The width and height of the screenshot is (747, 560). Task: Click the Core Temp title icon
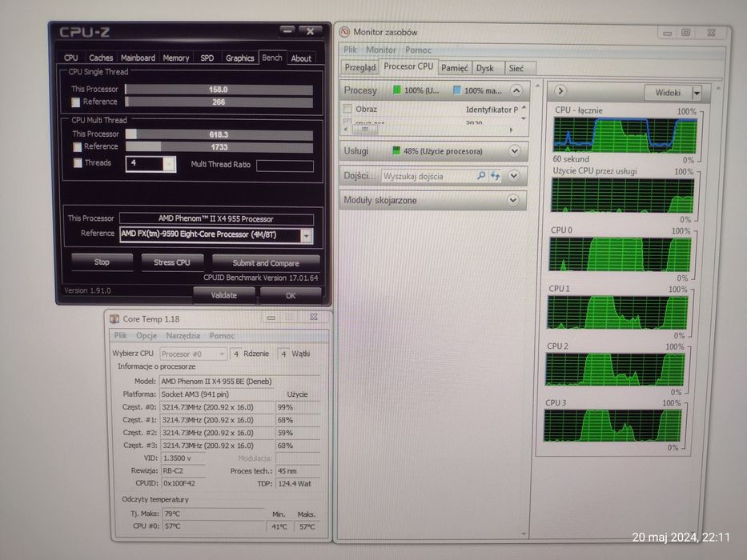[x=114, y=319]
